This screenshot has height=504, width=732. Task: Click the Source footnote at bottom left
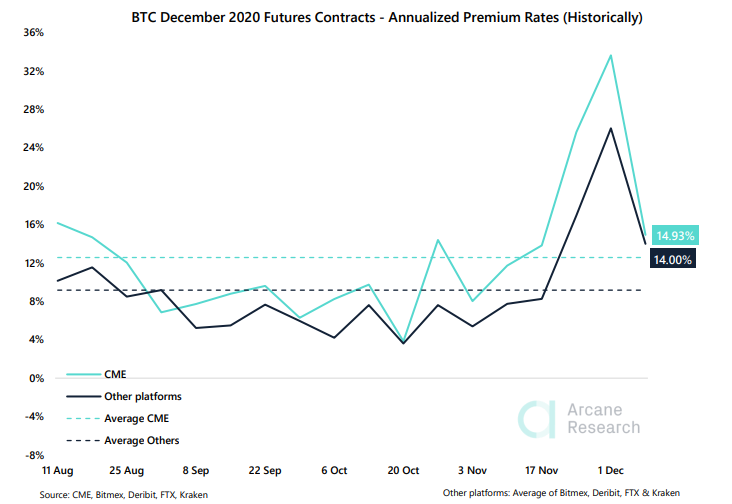123,494
